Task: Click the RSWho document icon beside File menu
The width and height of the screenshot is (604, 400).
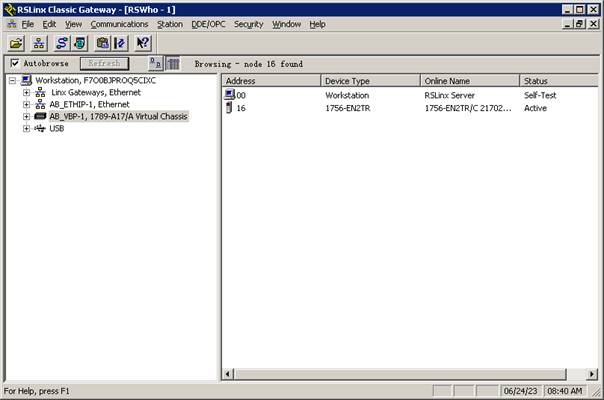Action: (x=12, y=24)
